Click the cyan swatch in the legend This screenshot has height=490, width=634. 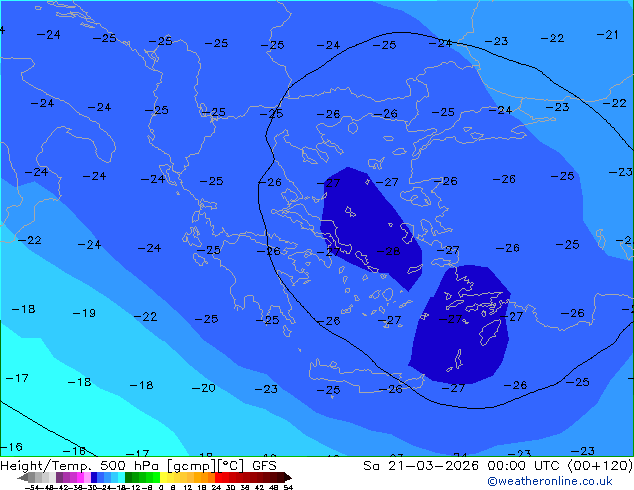point(121,477)
